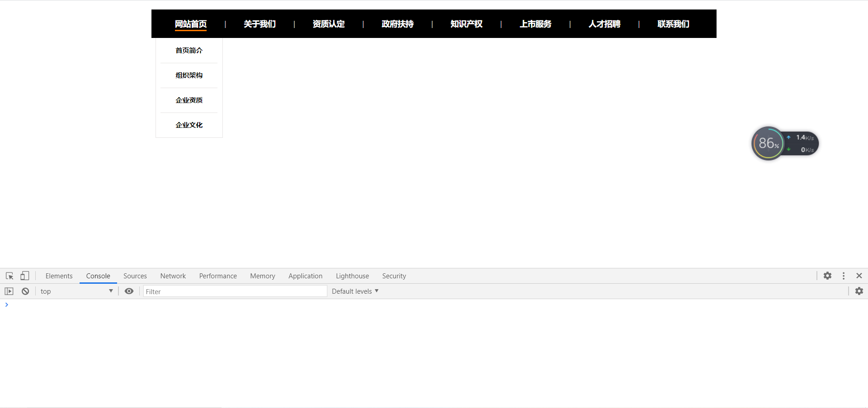Viewport: 868px width, 408px height.
Task: Select the 上市服务 navigation item
Action: (x=536, y=24)
